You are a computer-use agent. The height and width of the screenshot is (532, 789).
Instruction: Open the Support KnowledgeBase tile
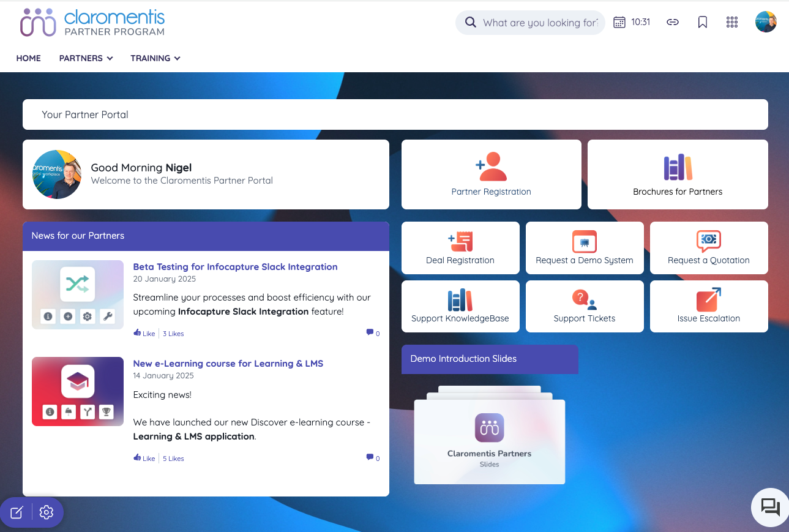coord(460,306)
